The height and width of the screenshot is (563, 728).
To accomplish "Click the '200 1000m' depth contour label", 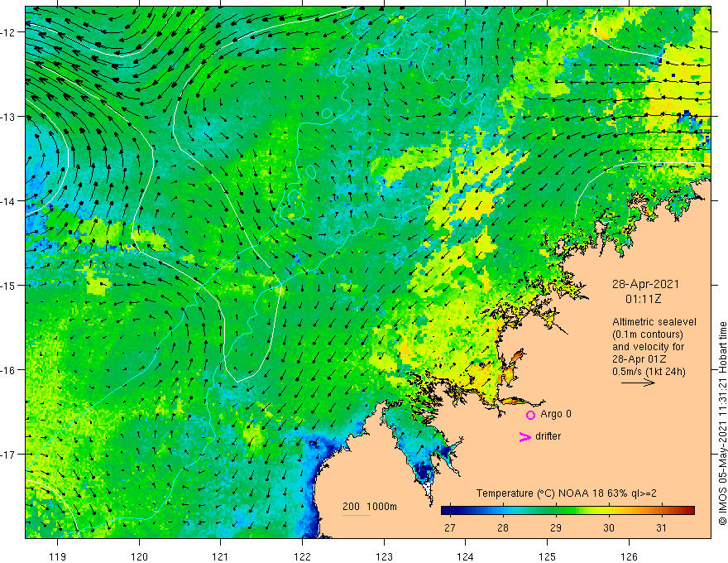I will tap(370, 507).
